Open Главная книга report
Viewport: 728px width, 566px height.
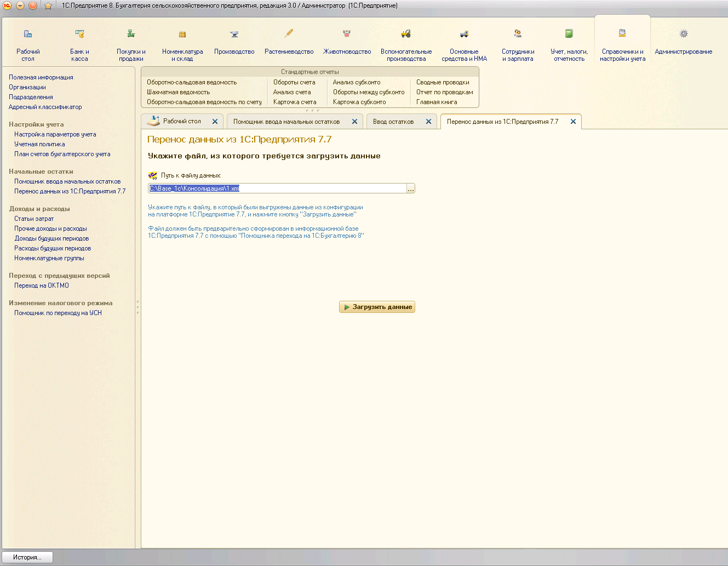(437, 102)
